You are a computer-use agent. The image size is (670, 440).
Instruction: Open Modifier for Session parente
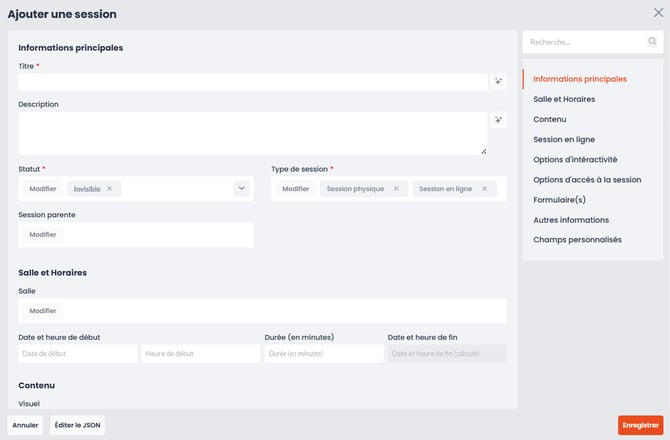point(43,235)
